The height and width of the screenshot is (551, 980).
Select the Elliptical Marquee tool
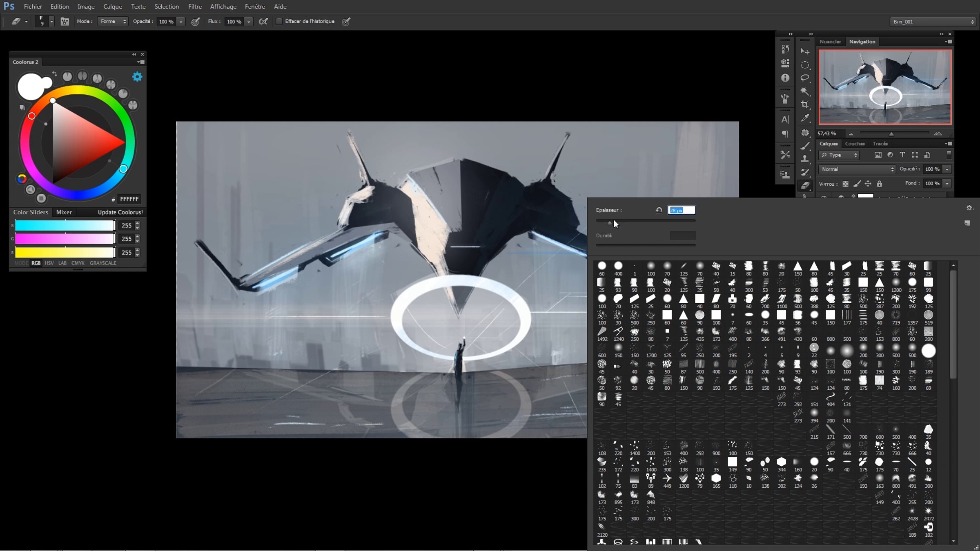pyautogui.click(x=804, y=65)
